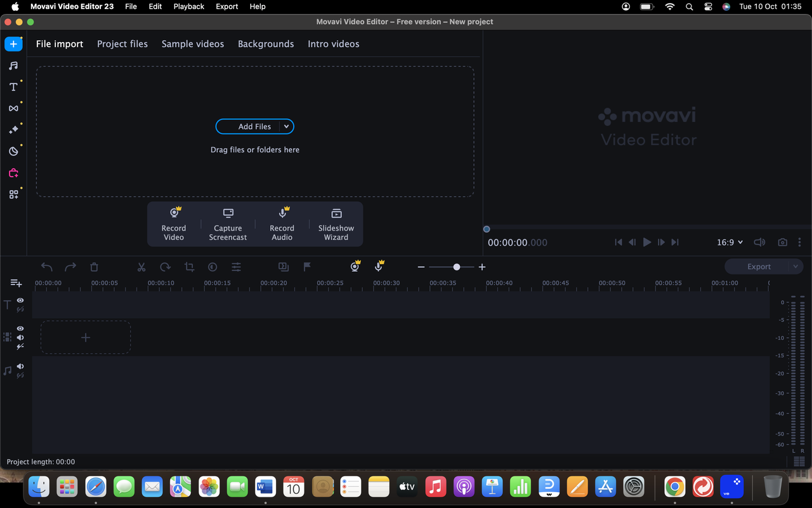Skip to previous clip in preview
The image size is (812, 508).
pos(619,243)
